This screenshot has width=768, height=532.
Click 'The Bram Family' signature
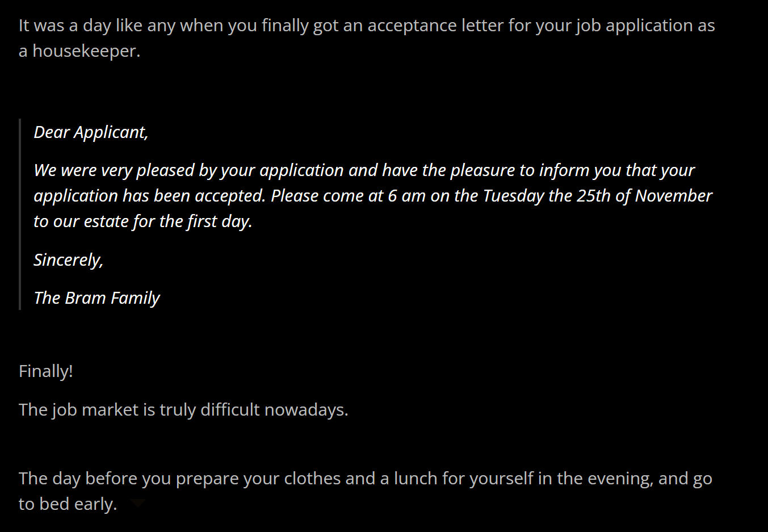click(x=96, y=298)
